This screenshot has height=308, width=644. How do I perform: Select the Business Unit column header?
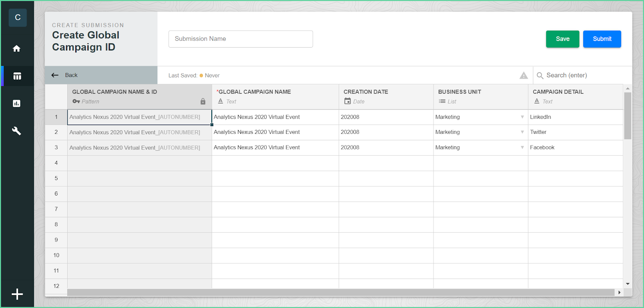481,97
